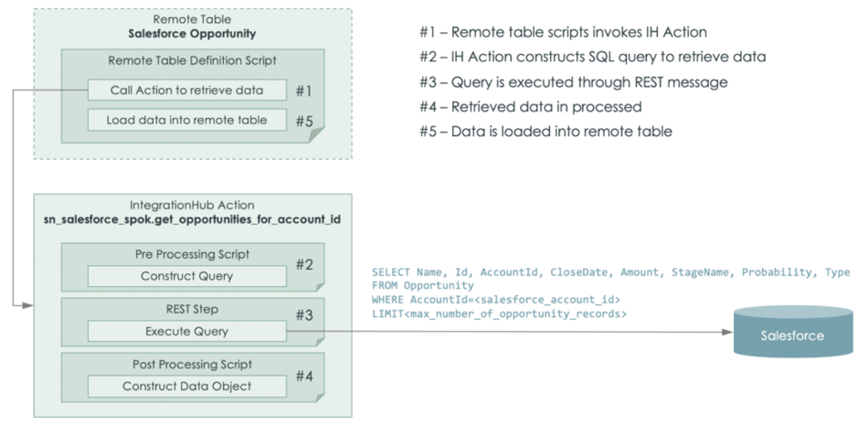Click the 'Execute Query' step box
Image resolution: width=868 pixels, height=425 pixels.
pyautogui.click(x=187, y=332)
